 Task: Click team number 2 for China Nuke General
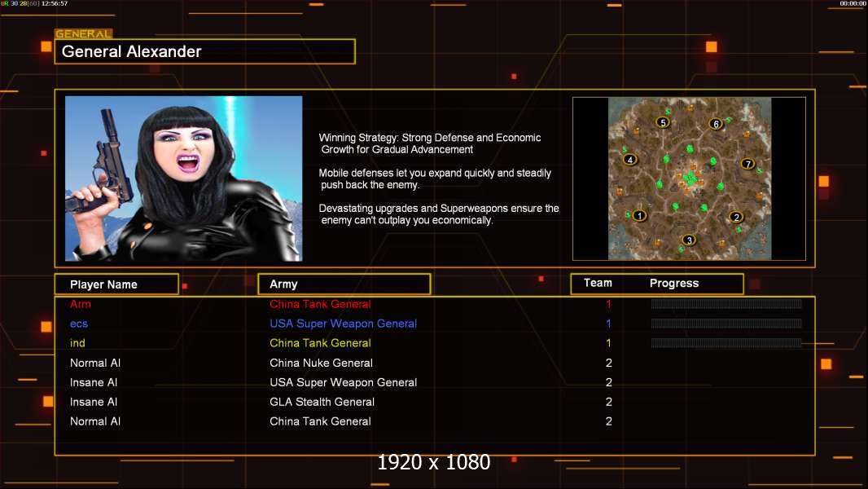609,363
